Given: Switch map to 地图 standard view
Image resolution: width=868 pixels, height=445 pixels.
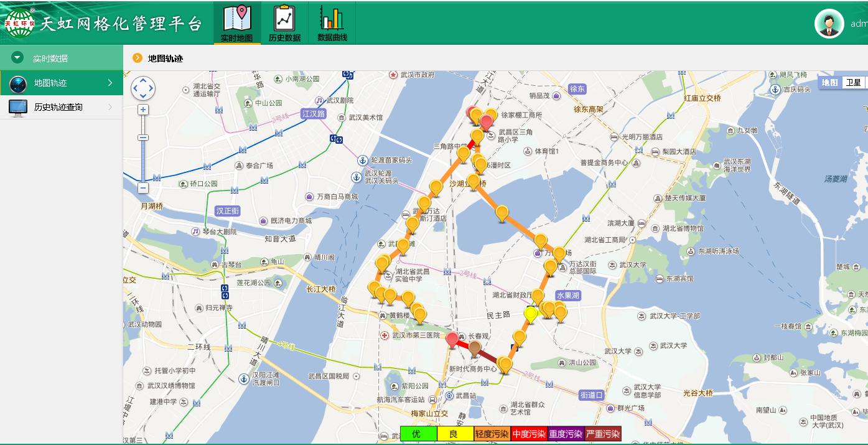Looking at the screenshot, I should (829, 83).
